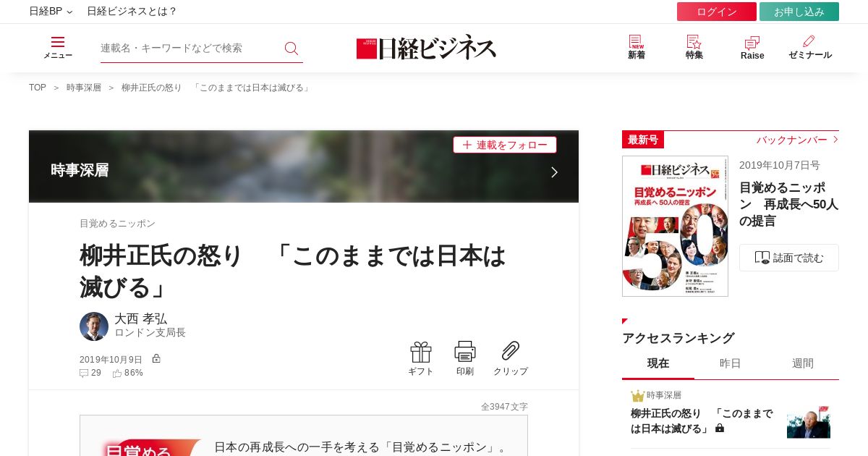This screenshot has width=868, height=456.
Task: Switch to the 週間 ranking tab
Action: coord(803,363)
